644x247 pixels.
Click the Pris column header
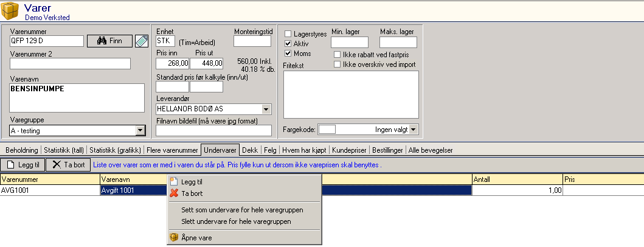click(603, 179)
